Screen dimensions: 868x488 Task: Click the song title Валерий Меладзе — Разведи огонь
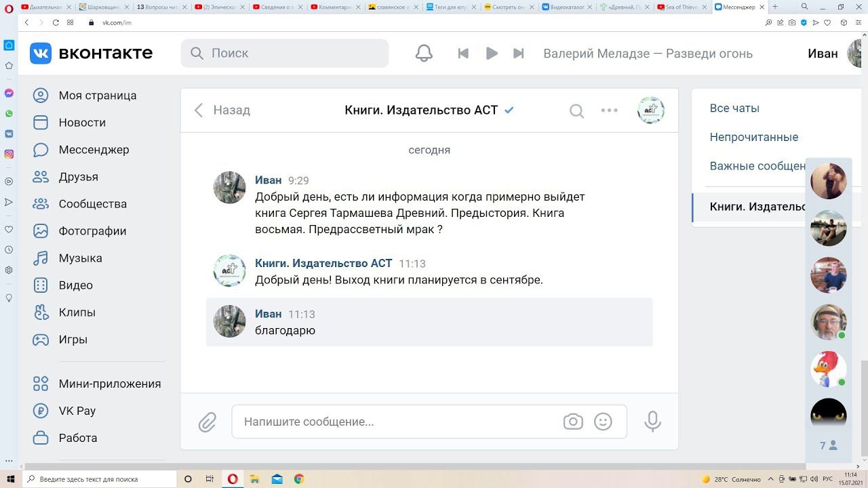pyautogui.click(x=648, y=54)
